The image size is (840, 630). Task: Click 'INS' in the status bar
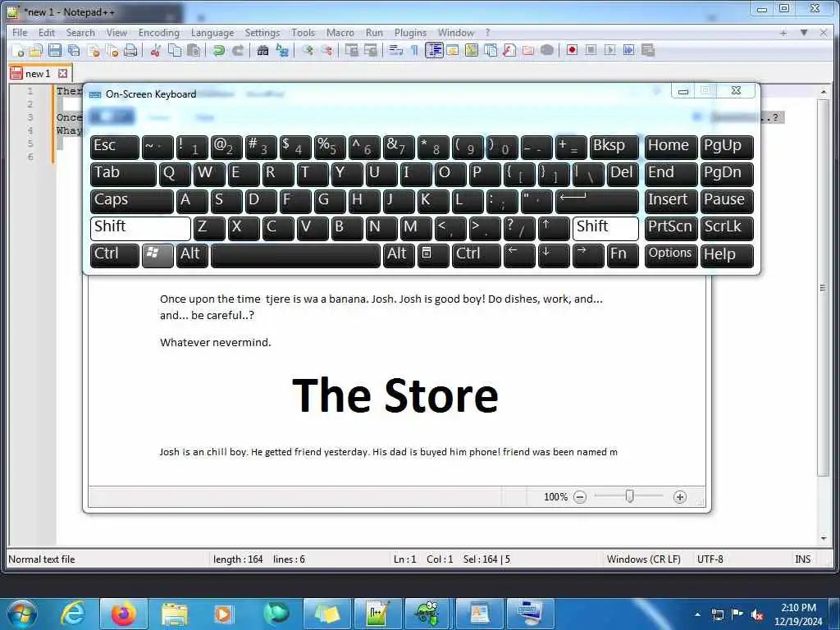[x=802, y=559]
